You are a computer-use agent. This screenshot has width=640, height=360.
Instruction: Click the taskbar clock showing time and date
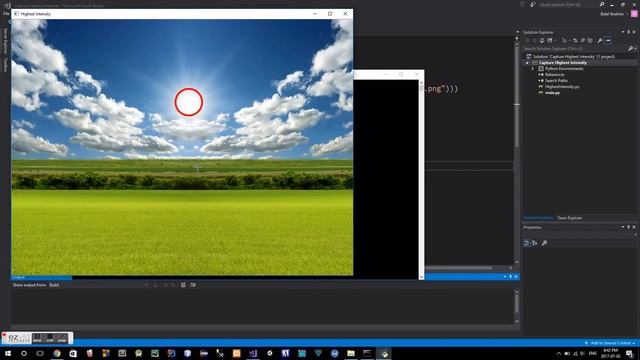coord(611,353)
